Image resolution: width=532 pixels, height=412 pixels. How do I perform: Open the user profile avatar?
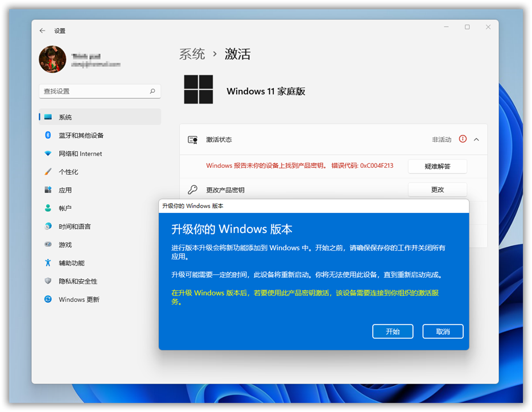tap(52, 59)
